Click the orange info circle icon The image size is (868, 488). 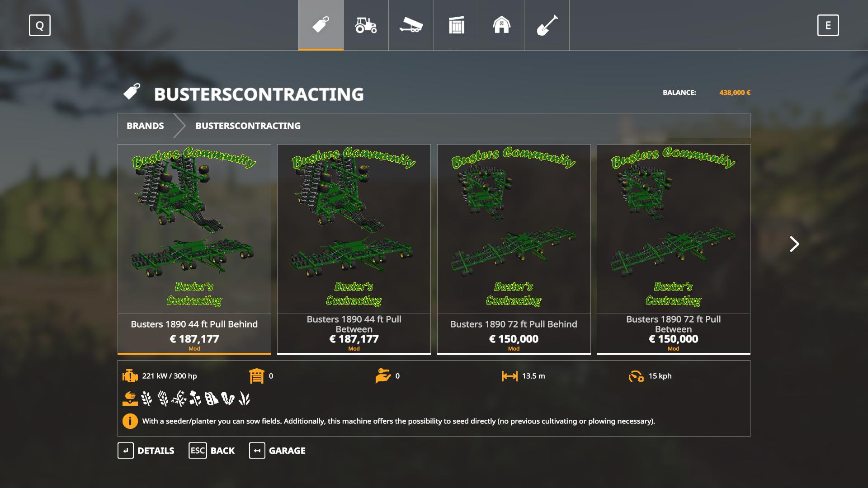pos(130,421)
